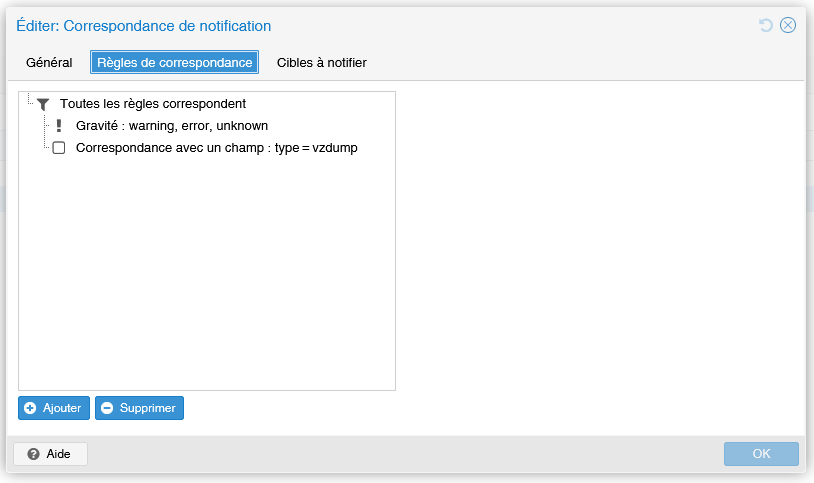Select the Règles de correspondance tab
The image size is (814, 483).
click(174, 62)
